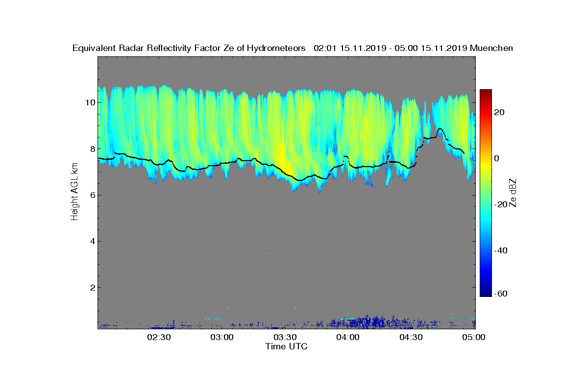
Task: Click the Height AGL km axis title
Action: click(74, 192)
